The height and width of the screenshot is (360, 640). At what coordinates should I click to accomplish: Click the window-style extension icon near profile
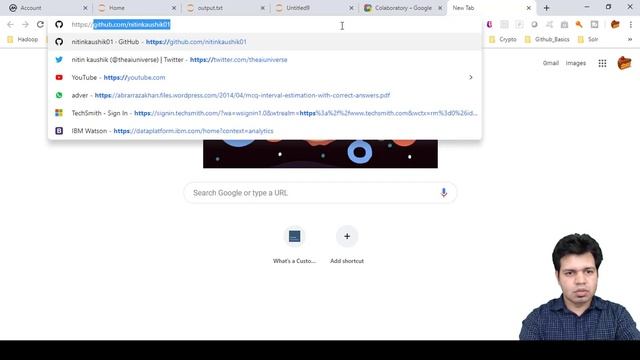point(594,24)
